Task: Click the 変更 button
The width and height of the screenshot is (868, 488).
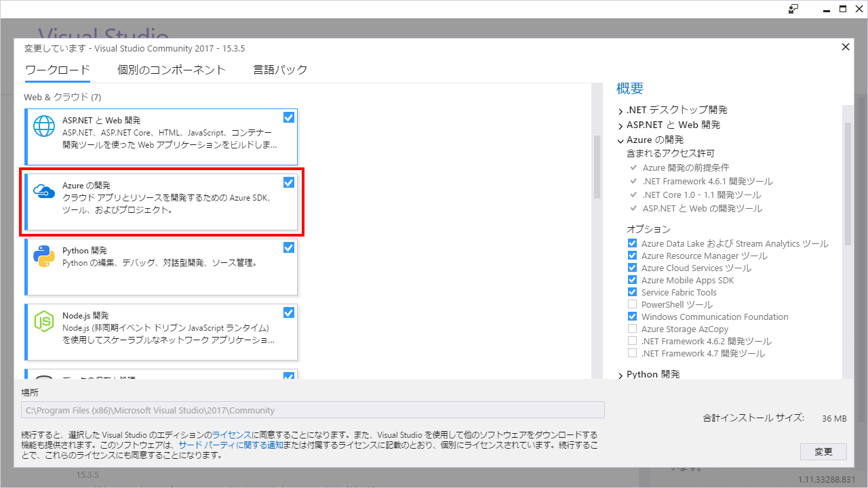Action: pos(824,451)
